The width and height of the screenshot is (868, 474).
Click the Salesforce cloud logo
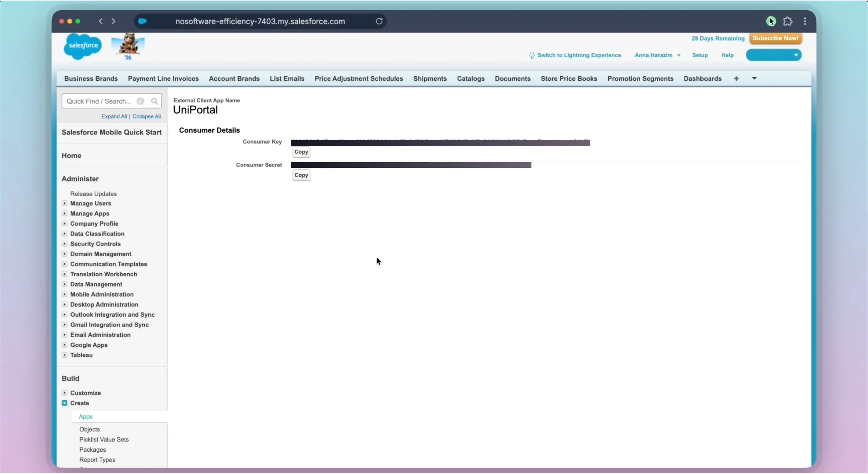pyautogui.click(x=83, y=46)
